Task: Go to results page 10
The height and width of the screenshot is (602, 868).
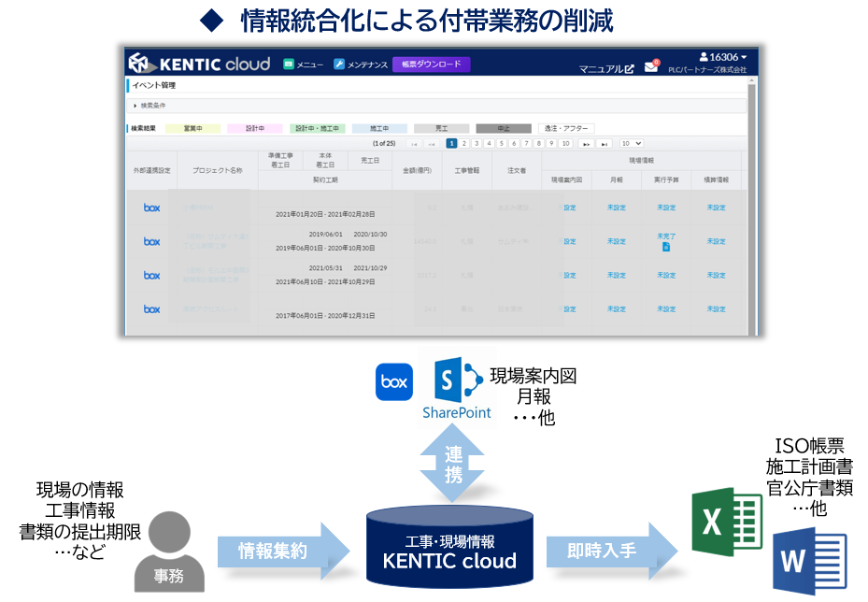Action: (565, 143)
